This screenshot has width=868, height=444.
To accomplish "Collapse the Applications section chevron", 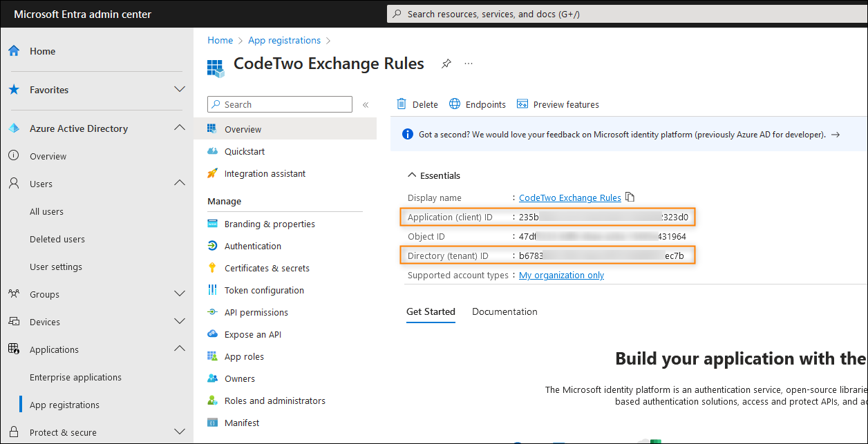I will coord(180,349).
